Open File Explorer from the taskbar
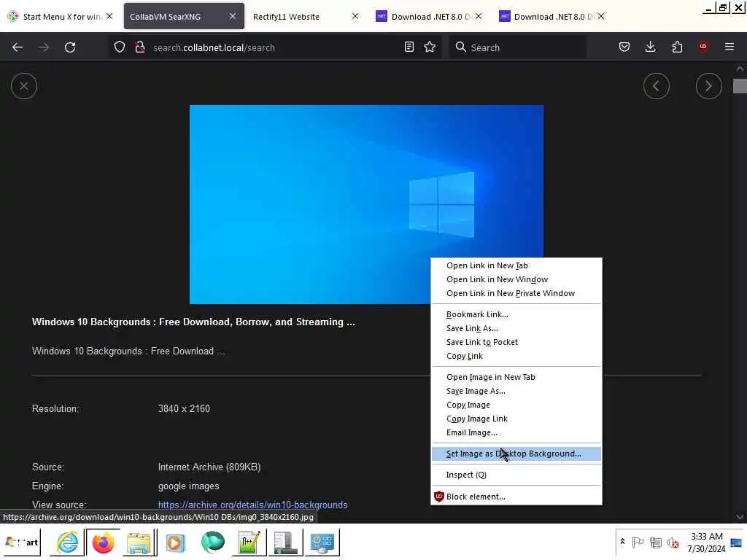 click(x=139, y=542)
